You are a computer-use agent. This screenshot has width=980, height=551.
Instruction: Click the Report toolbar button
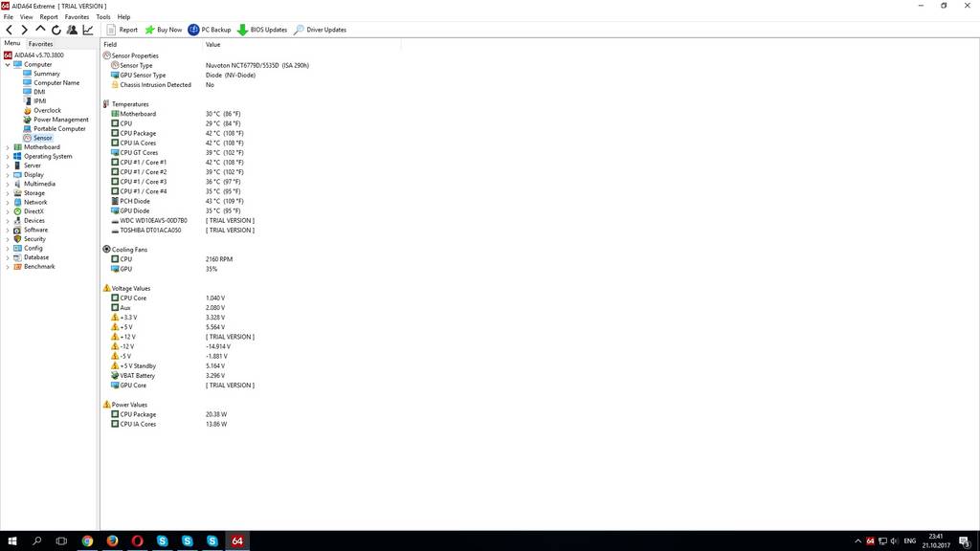(x=122, y=30)
